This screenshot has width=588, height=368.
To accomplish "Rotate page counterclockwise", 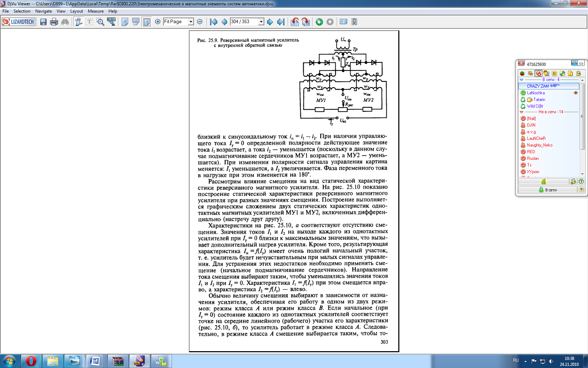I will click(x=295, y=22).
